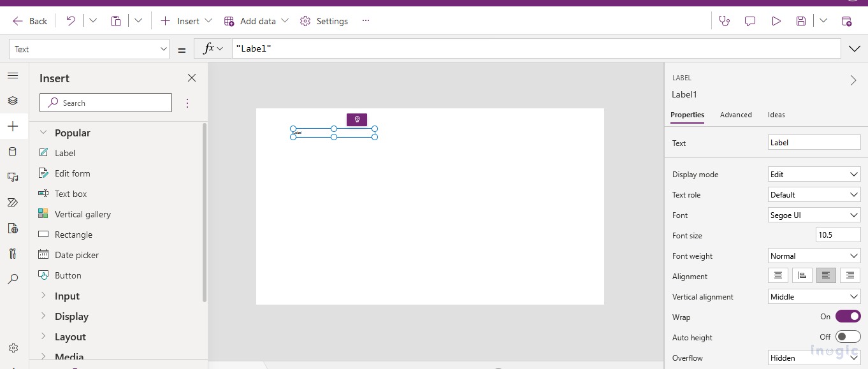
Task: Open the Font dropdown
Action: click(814, 215)
